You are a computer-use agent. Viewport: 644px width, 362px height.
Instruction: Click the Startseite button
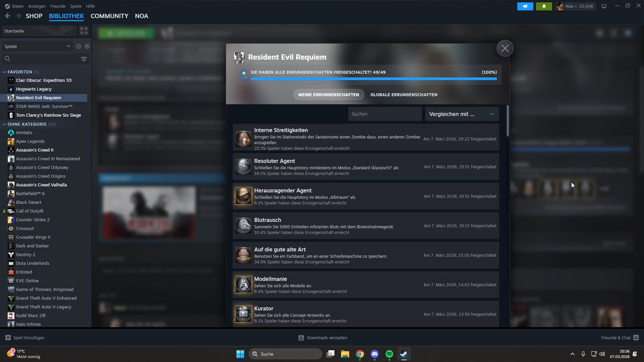(x=39, y=31)
